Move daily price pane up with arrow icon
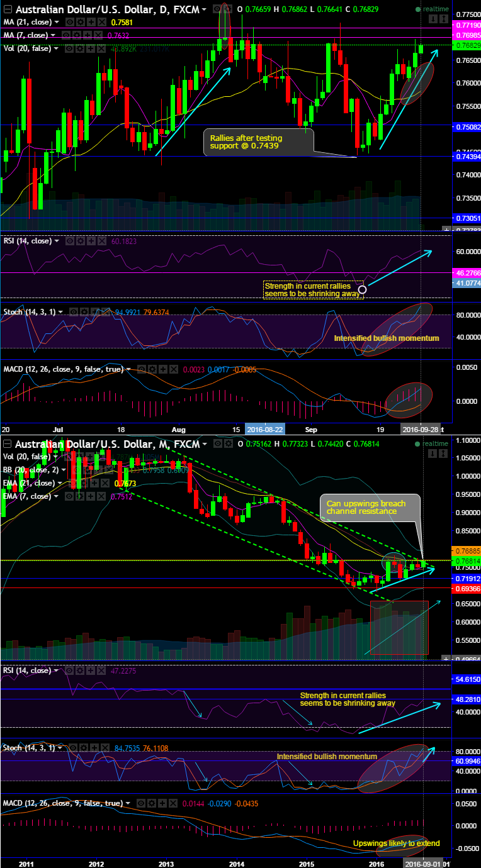This screenshot has height=868, width=481. [x=444, y=19]
